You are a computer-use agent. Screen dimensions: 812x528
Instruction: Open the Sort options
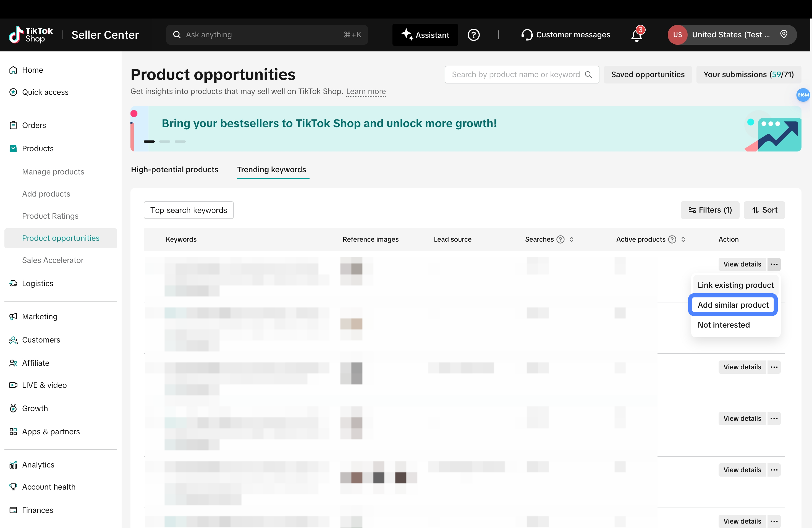tap(764, 210)
